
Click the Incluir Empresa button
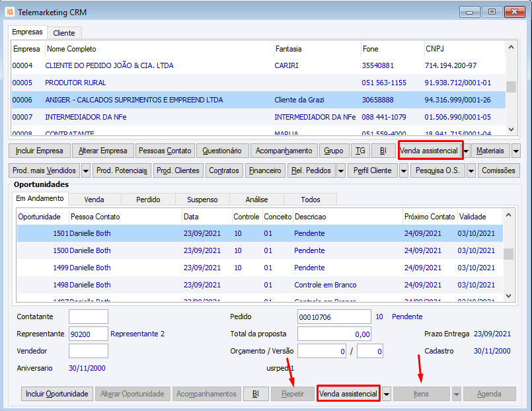tap(40, 151)
